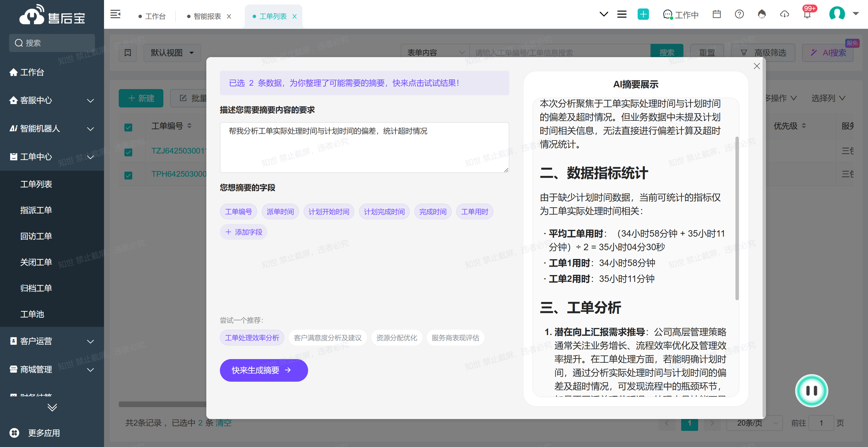Collapse 工单中心 sidebar menu
The image size is (868, 447).
[52, 157]
